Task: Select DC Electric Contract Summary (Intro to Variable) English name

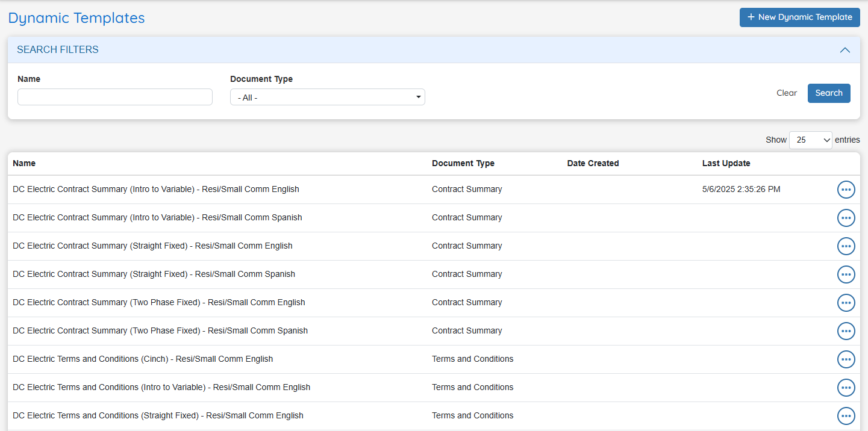Action: pyautogui.click(x=156, y=189)
